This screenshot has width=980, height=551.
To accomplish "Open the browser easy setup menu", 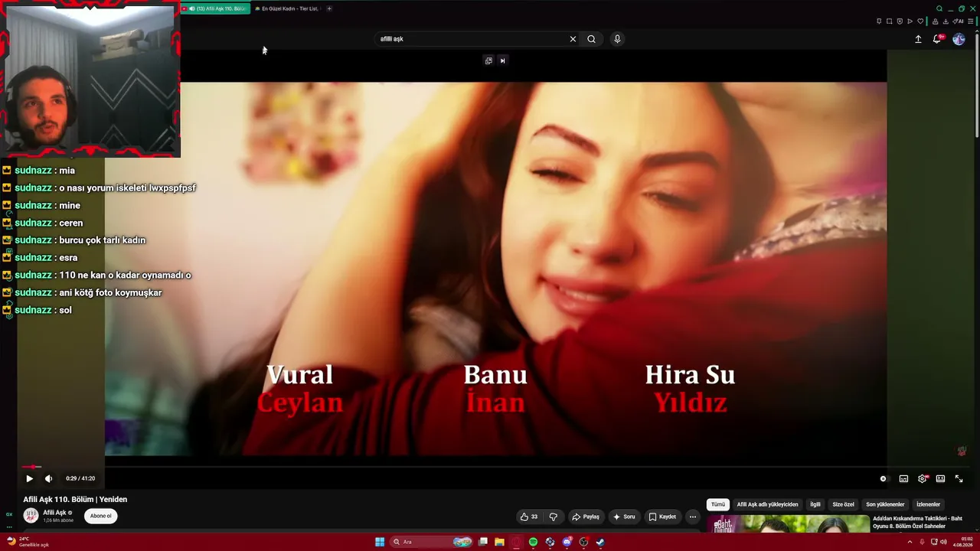I will (x=969, y=21).
